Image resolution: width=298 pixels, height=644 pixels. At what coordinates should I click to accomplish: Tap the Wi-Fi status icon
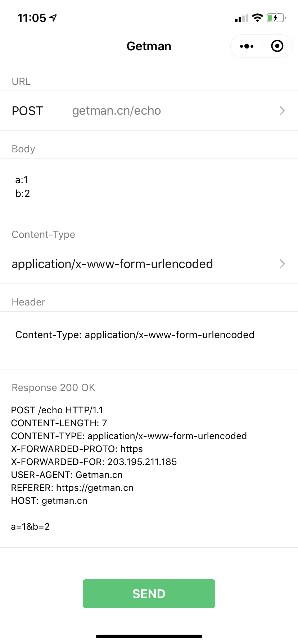click(257, 18)
